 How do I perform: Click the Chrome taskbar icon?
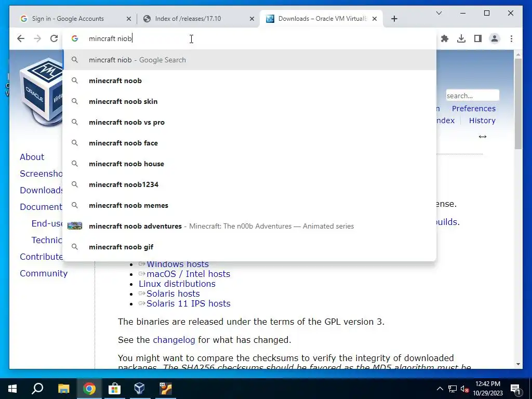[x=89, y=389]
